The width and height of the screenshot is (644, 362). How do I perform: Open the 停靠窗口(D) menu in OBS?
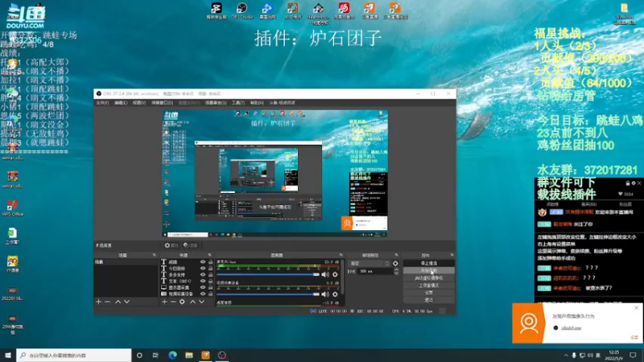point(163,103)
